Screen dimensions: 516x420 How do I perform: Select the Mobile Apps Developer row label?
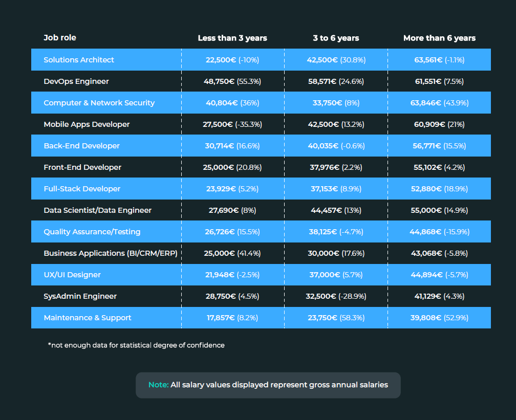[x=87, y=124]
